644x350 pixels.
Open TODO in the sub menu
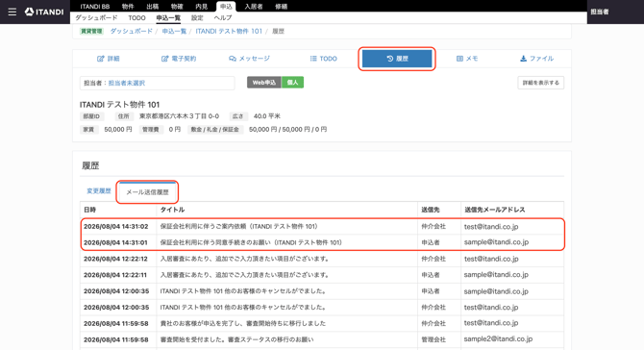[136, 17]
